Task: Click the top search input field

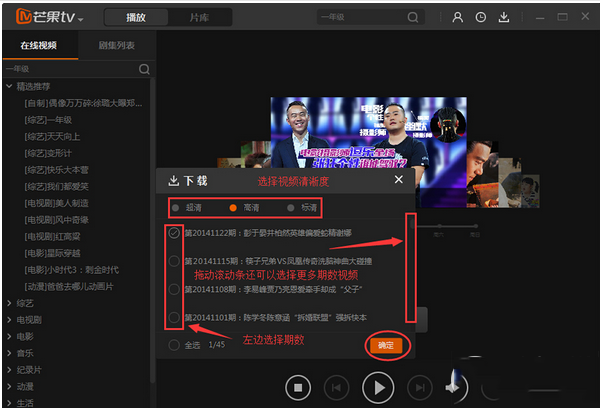Action: coord(362,17)
